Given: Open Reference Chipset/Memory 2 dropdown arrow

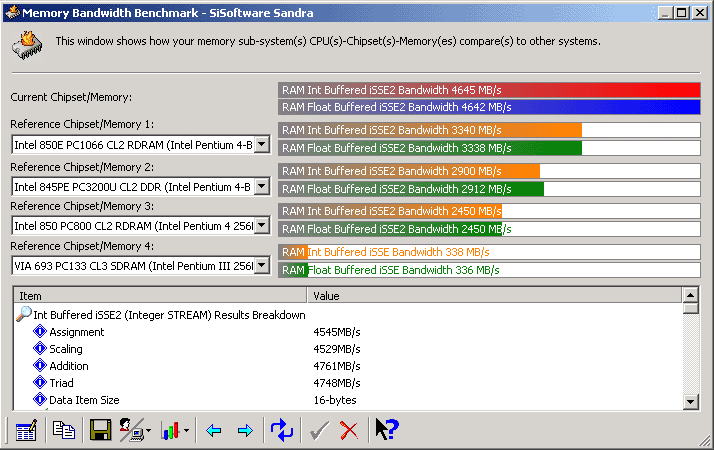Looking at the screenshot, I should coord(262,186).
